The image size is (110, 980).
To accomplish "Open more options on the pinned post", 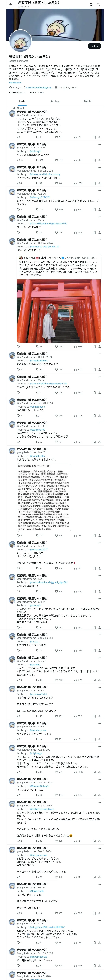I will [99, 112].
